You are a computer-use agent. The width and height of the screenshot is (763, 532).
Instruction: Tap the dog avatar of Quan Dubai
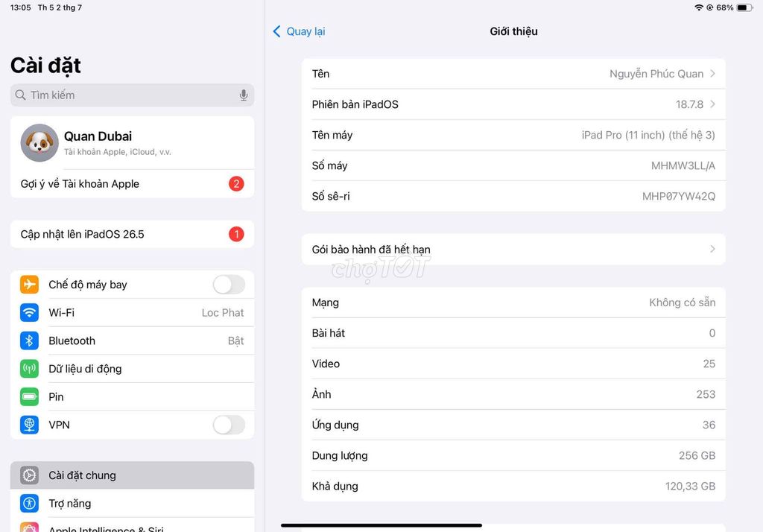click(x=39, y=142)
